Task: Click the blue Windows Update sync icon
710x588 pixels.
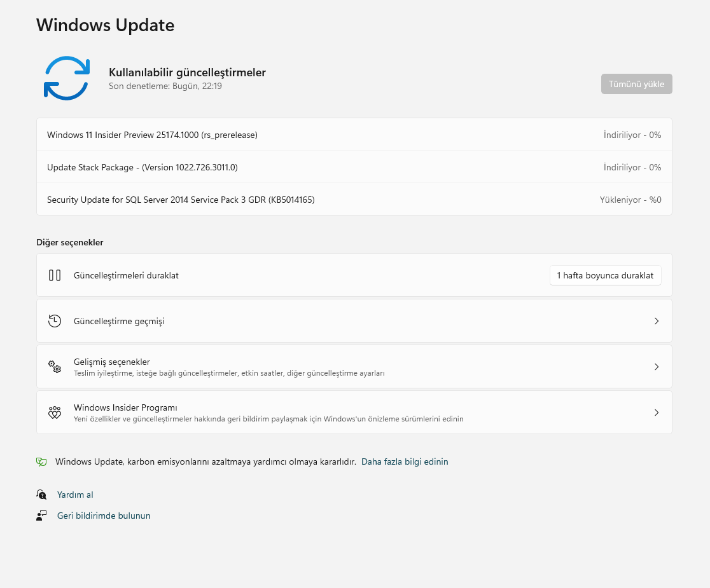Action: pos(66,78)
